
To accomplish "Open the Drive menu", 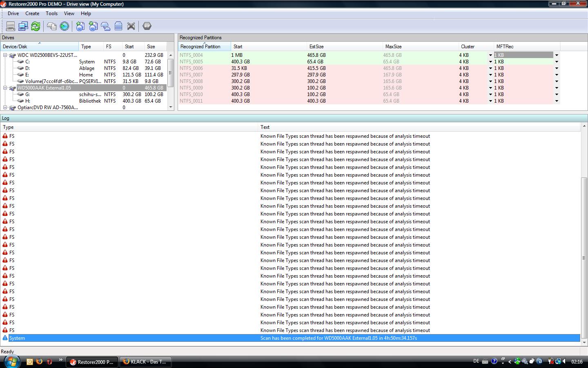I will tap(13, 13).
